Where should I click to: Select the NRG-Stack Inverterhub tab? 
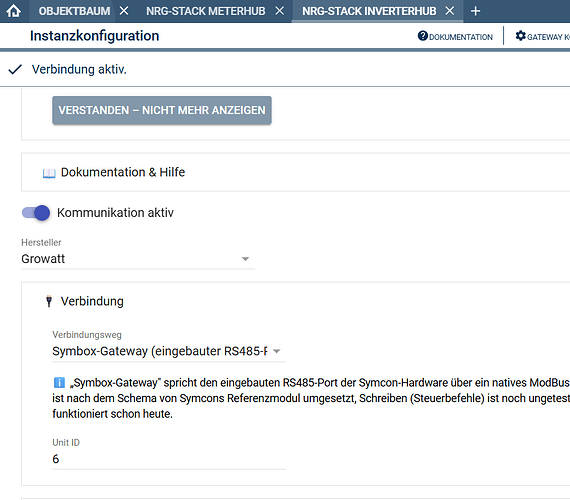369,11
